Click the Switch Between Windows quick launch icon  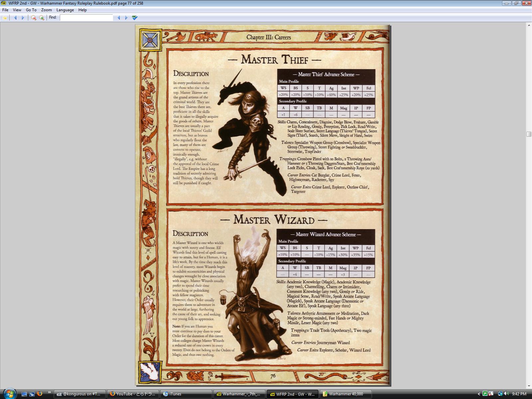point(32,394)
